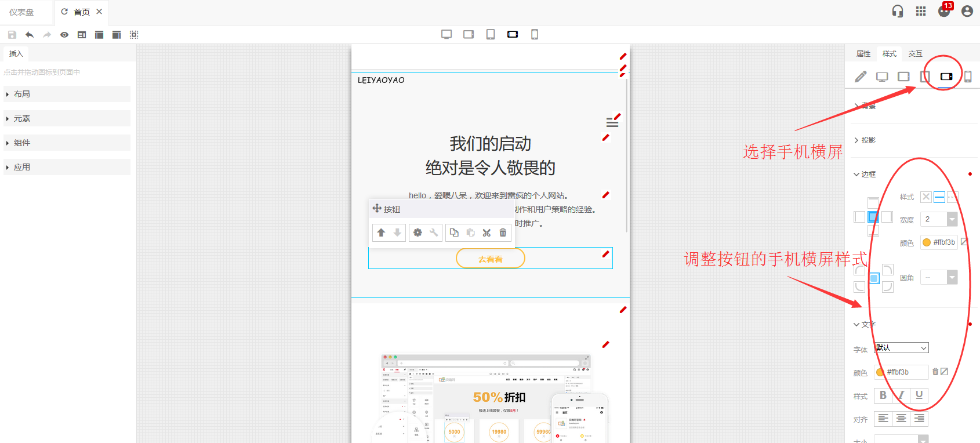Click the headset support icon at top right
980x443 pixels.
898,11
